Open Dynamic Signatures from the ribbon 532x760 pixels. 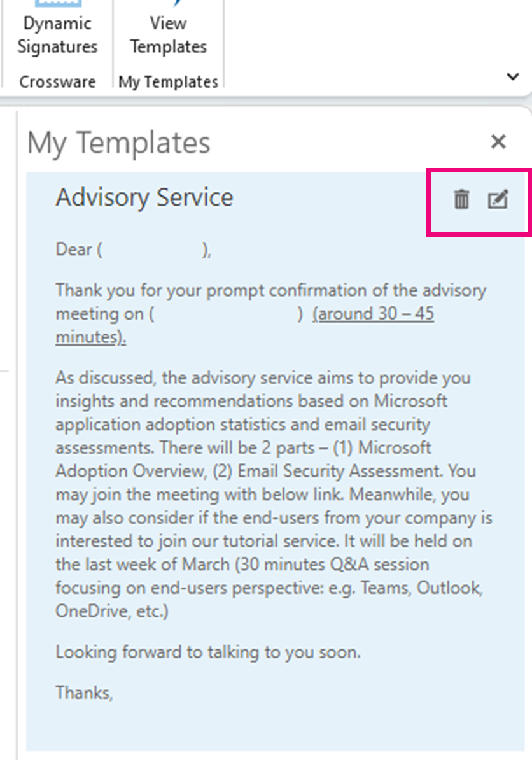[x=57, y=29]
